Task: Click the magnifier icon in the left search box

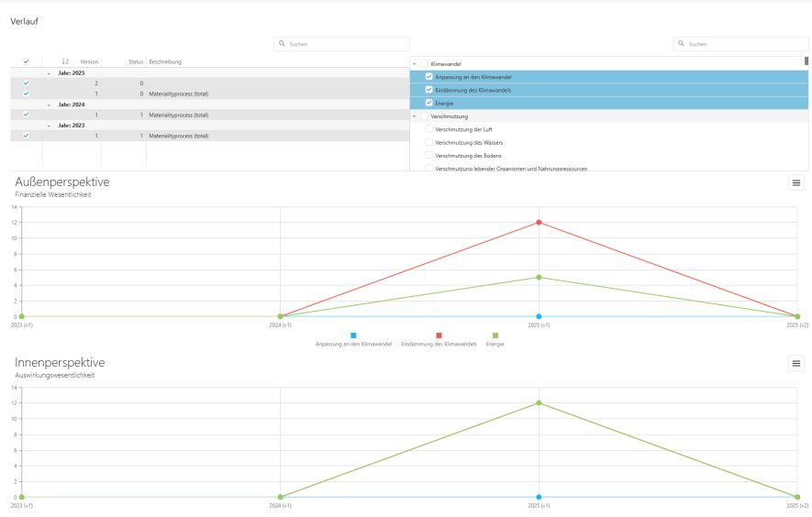Action: pos(283,44)
